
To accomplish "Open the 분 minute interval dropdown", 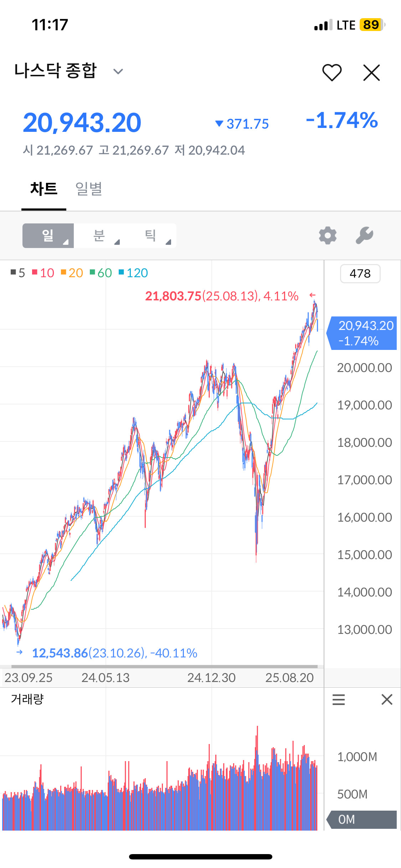I will coord(99,236).
